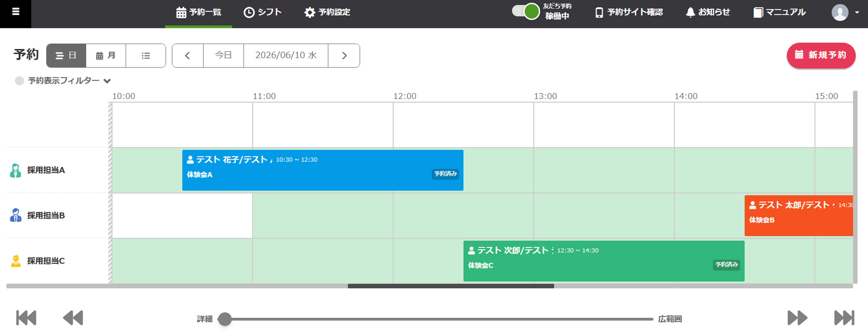The height and width of the screenshot is (331, 868).
Task: Click the 11:00 time header
Action: pyautogui.click(x=264, y=96)
